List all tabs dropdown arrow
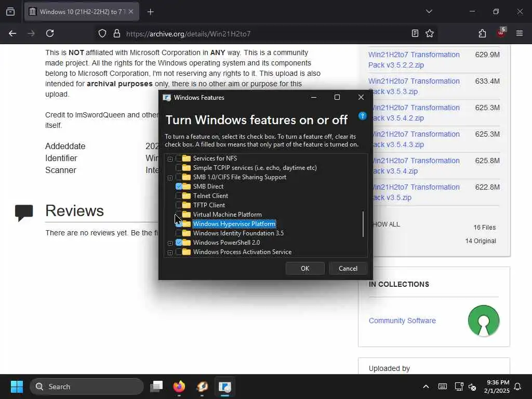This screenshot has width=532, height=399. coord(429,11)
